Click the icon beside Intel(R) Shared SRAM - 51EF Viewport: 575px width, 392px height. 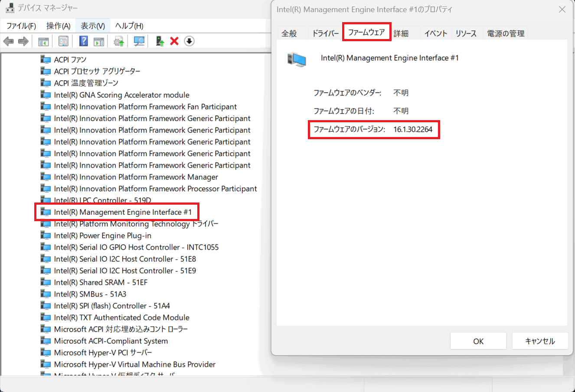[x=46, y=282]
